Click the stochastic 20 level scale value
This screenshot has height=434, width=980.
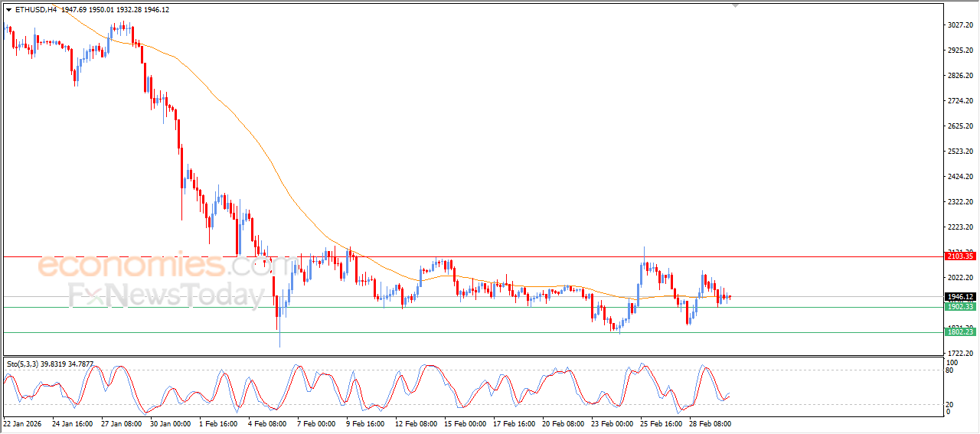coord(950,403)
